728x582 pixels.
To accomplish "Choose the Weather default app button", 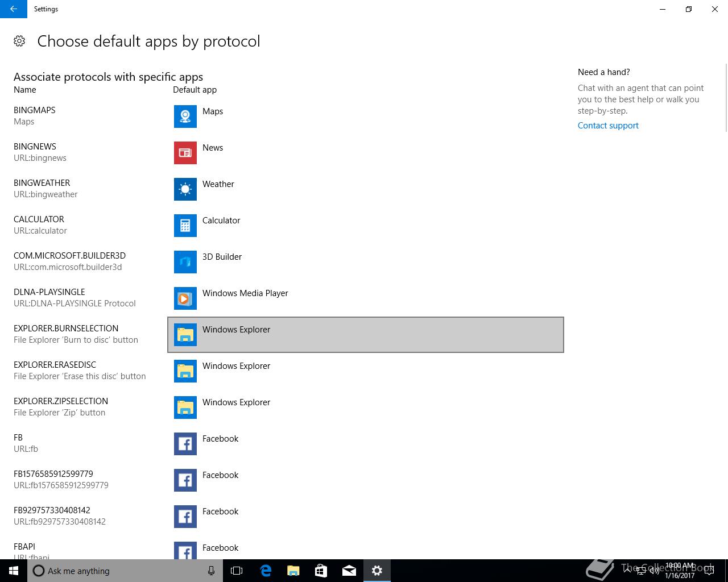I will coord(366,189).
